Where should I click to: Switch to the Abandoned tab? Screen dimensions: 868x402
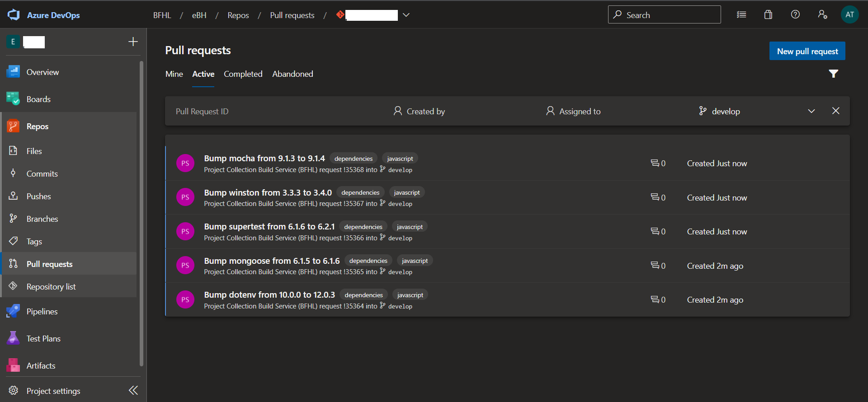click(x=292, y=74)
